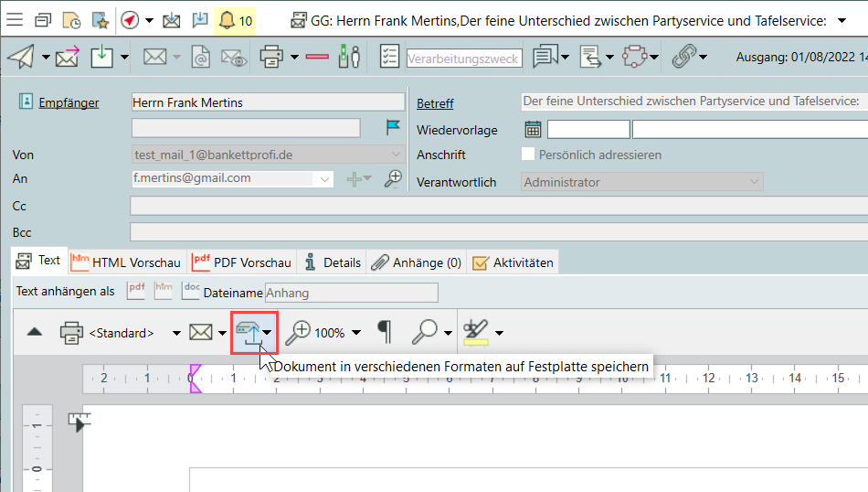Screen dimensions: 868x492
Task: Click the Empfänger link
Action: click(x=69, y=102)
